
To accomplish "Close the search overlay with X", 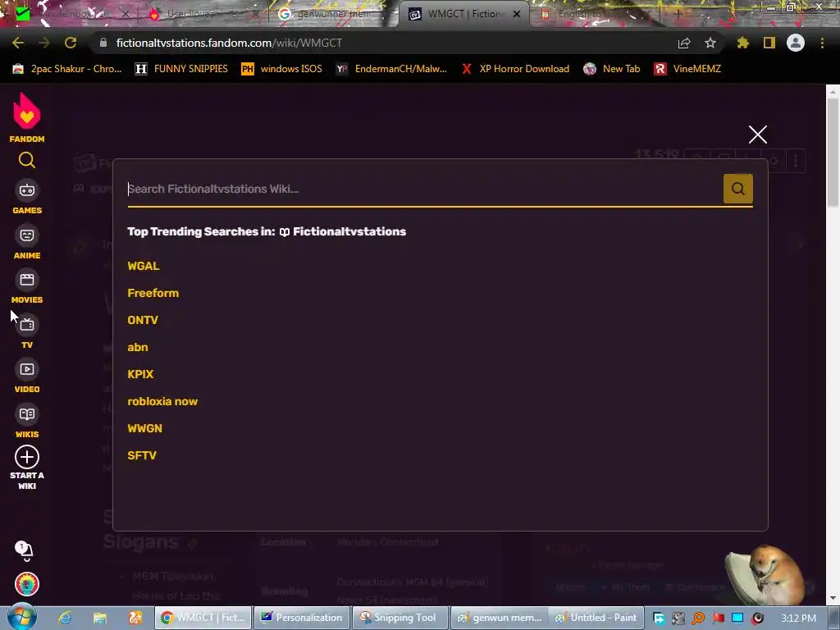I will [x=757, y=135].
